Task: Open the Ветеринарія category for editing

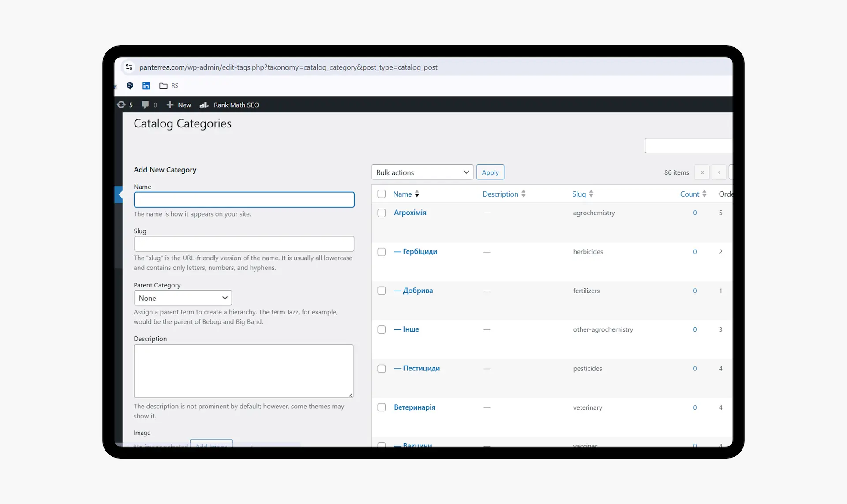Action: click(414, 407)
